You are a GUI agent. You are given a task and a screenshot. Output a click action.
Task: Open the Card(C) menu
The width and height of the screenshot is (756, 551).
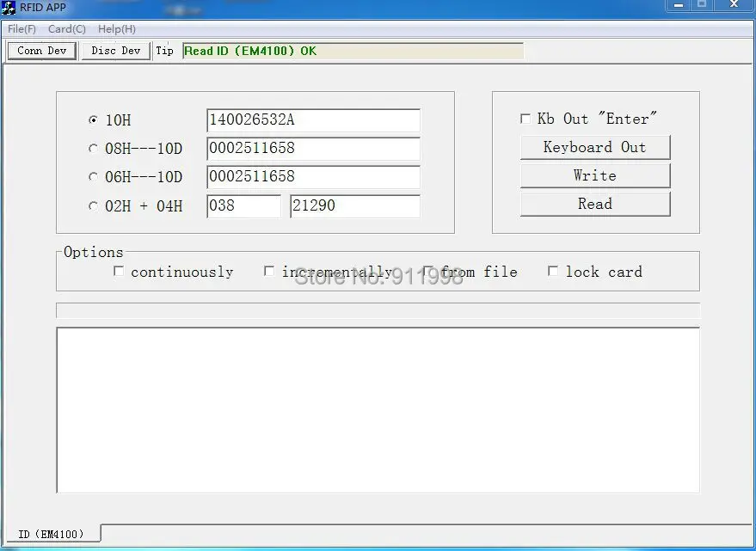pyautogui.click(x=66, y=28)
